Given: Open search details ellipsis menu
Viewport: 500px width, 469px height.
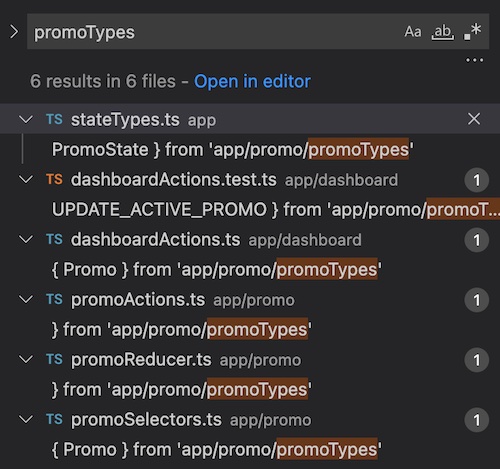Looking at the screenshot, I should click(x=474, y=60).
